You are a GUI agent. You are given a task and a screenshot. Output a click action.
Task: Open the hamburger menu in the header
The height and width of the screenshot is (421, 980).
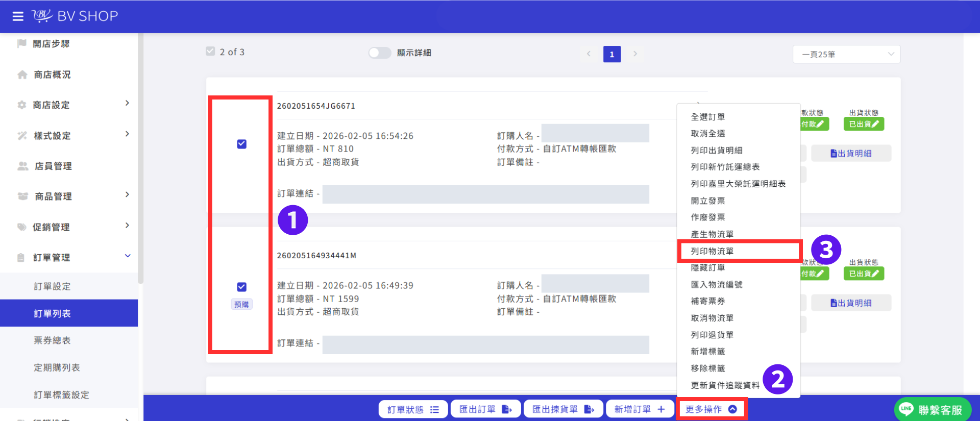pyautogui.click(x=18, y=16)
